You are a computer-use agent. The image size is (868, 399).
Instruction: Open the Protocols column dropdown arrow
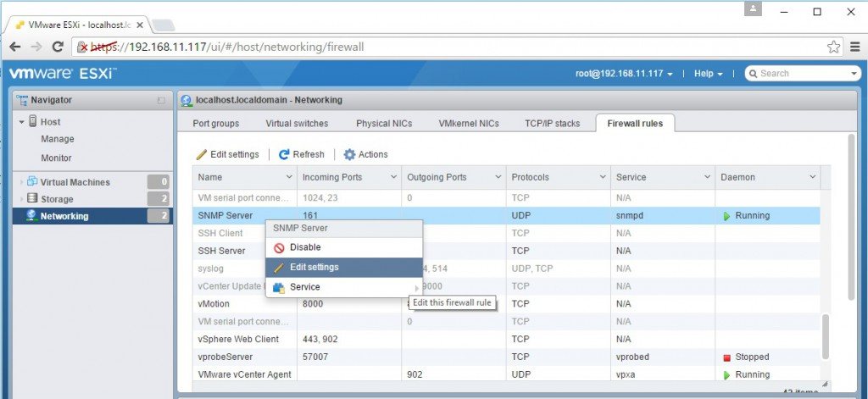[603, 177]
